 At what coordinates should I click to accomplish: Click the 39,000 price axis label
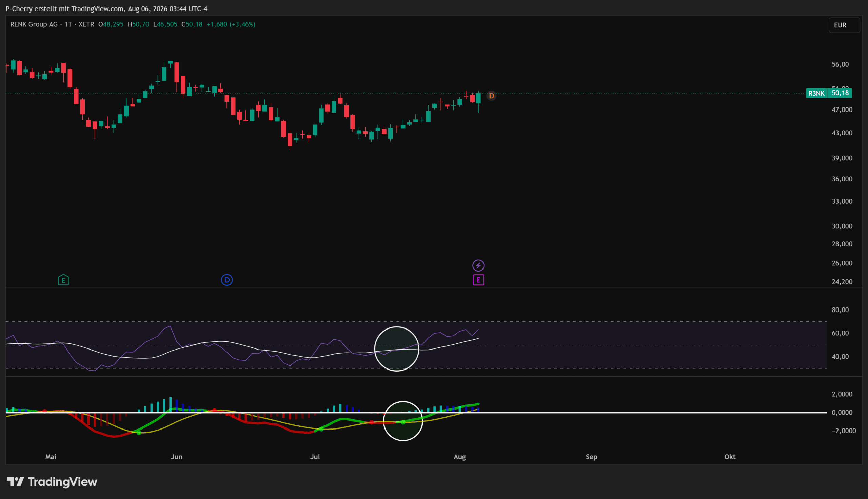click(842, 158)
